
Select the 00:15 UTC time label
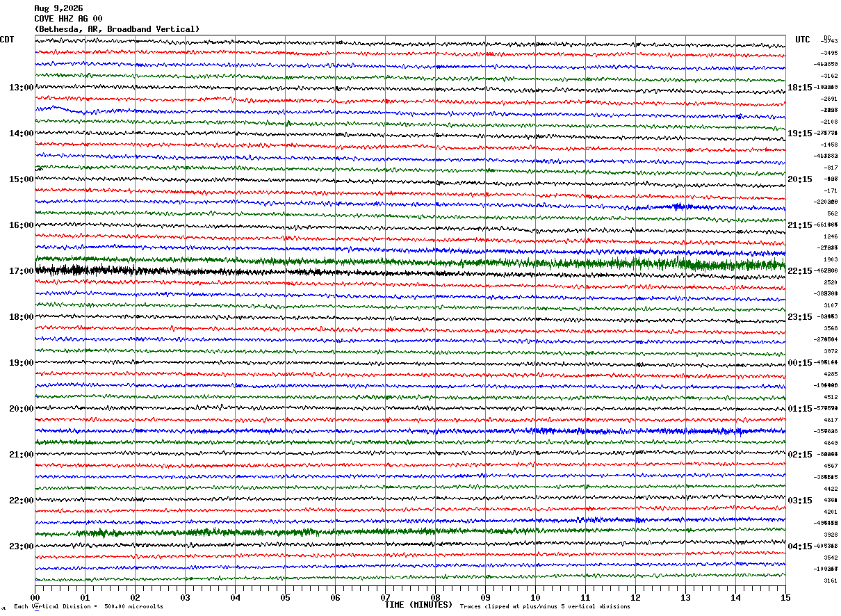(800, 363)
